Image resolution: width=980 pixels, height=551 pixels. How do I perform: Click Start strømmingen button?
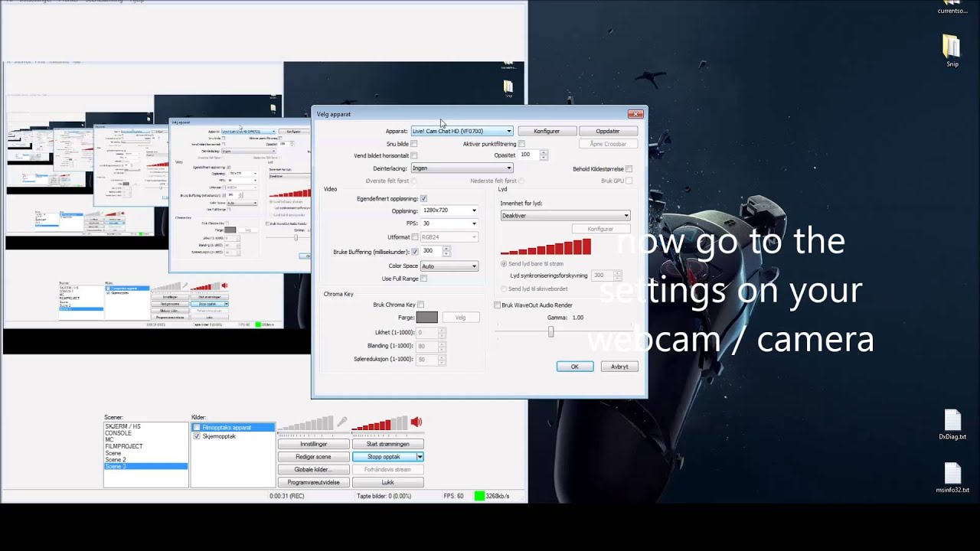tap(387, 444)
